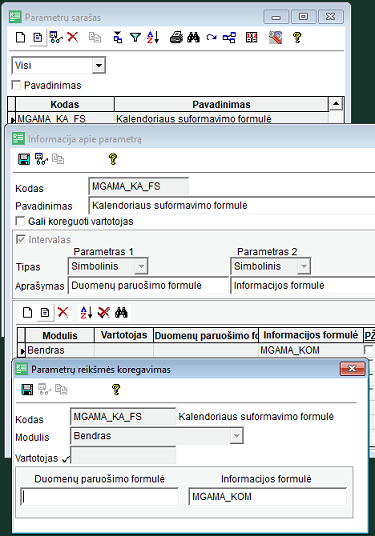Open Parametras 1 Tipas Simbolinis dropdown
This screenshot has width=375, height=536.
pos(141,266)
